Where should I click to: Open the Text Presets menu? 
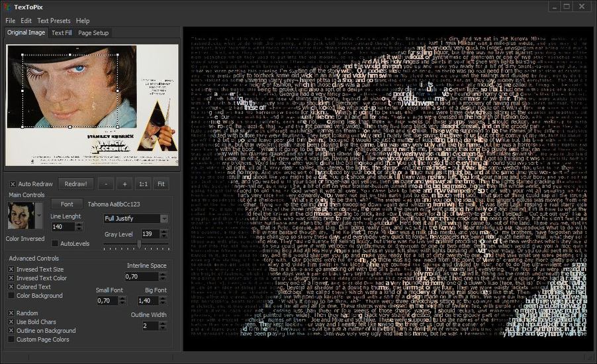point(54,21)
